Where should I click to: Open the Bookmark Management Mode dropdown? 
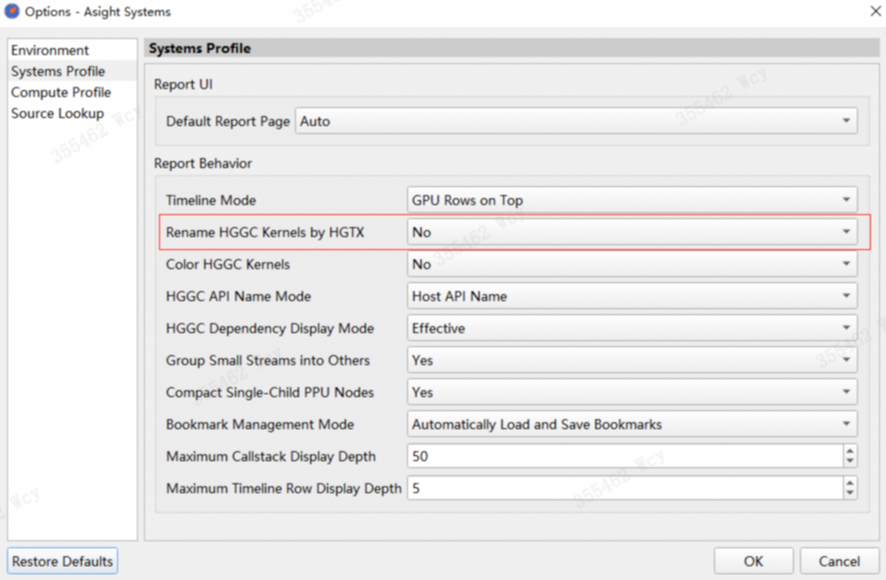click(x=632, y=425)
